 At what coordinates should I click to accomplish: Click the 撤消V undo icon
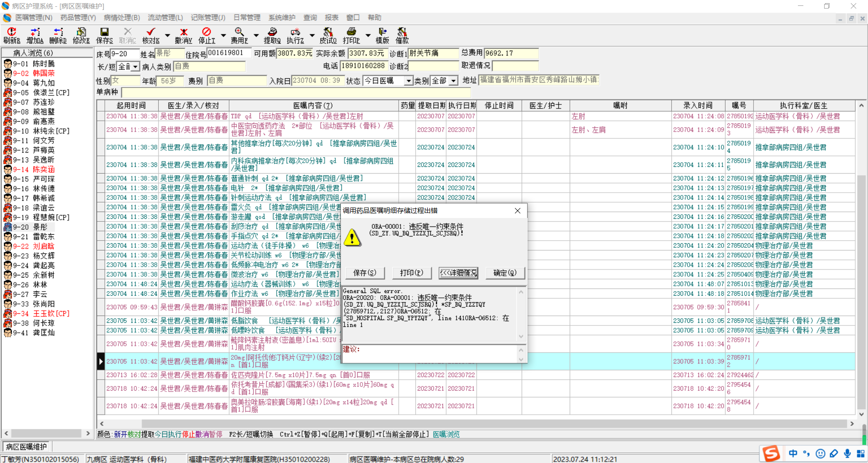tap(184, 35)
